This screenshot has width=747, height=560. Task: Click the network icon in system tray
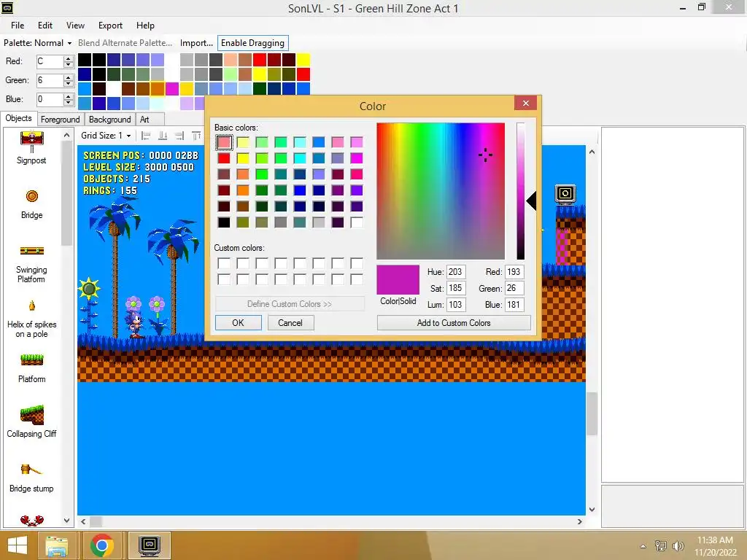tap(661, 545)
